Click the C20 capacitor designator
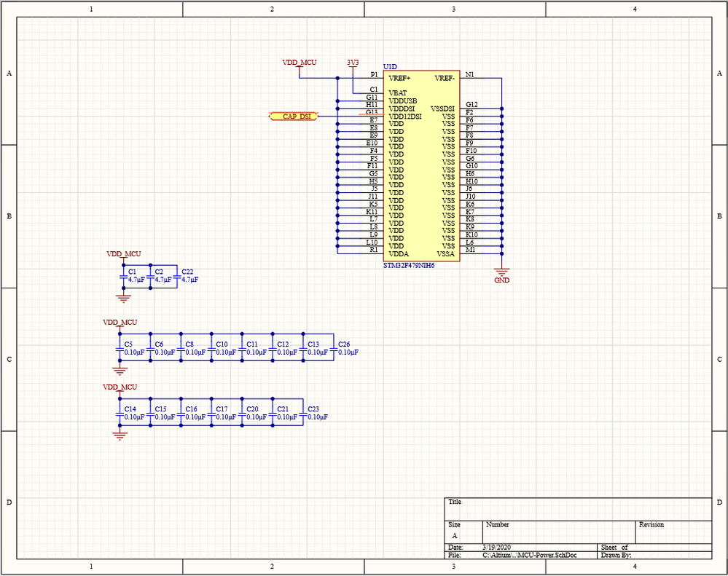The width and height of the screenshot is (728, 576). [x=252, y=409]
